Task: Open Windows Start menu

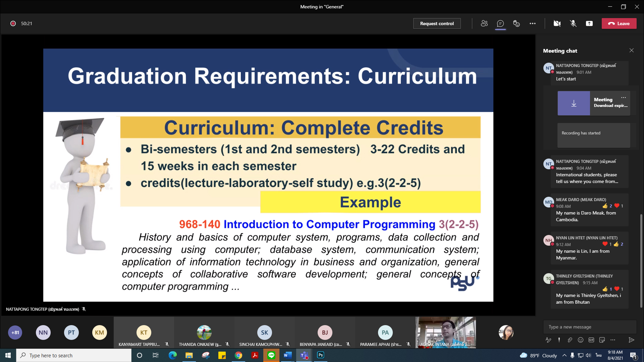Action: (x=8, y=355)
